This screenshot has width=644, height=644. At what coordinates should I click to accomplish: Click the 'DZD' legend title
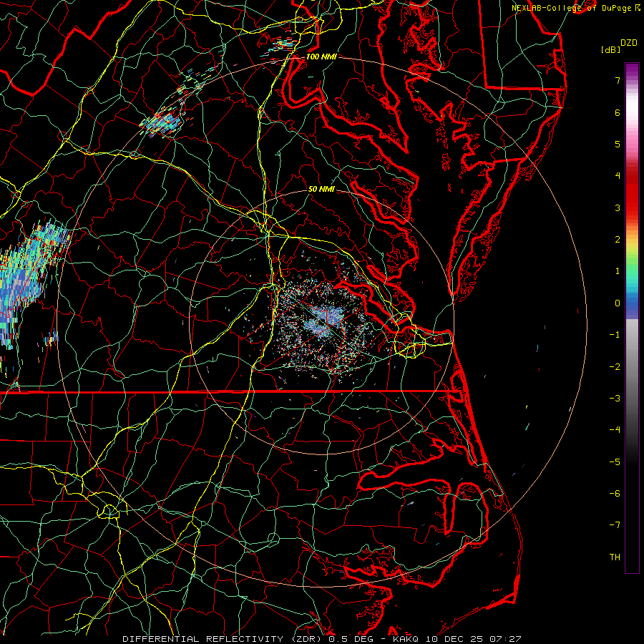point(629,43)
